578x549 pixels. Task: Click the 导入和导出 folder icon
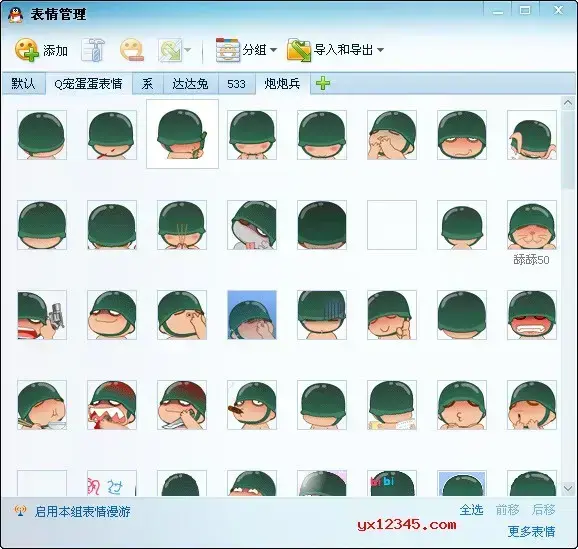[x=299, y=49]
